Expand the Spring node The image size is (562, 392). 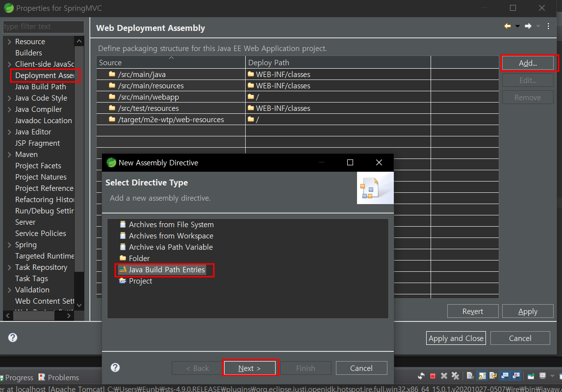pos(9,245)
